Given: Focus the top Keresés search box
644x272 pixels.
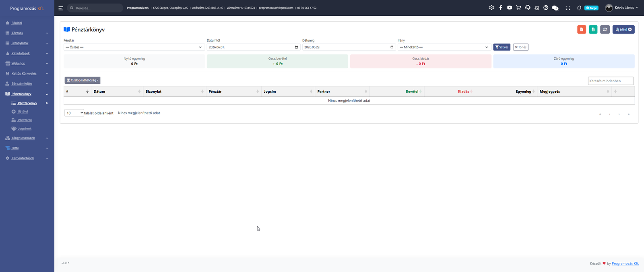Looking at the screenshot, I should pyautogui.click(x=95, y=8).
